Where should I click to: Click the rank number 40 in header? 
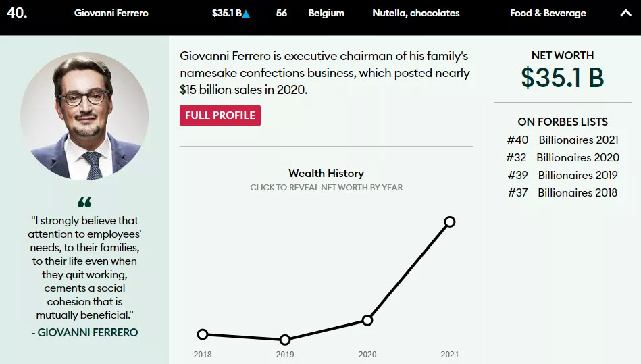[x=17, y=13]
